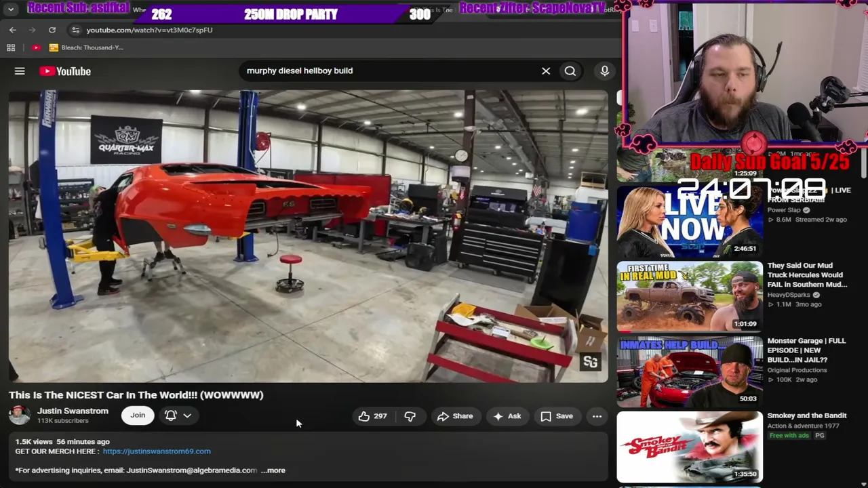Expand the subscription options chevron
Image resolution: width=868 pixels, height=488 pixels.
click(x=187, y=415)
